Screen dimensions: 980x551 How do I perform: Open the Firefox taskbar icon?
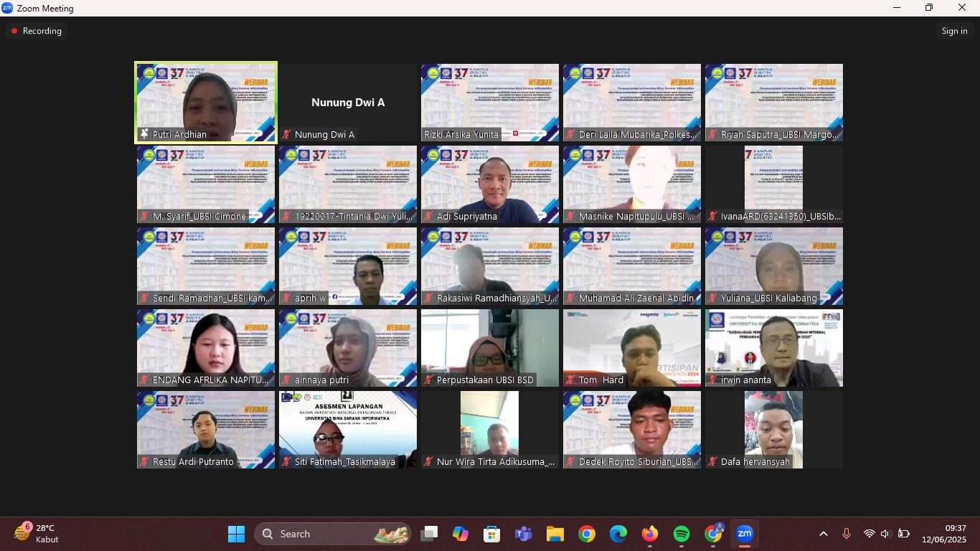coord(649,534)
